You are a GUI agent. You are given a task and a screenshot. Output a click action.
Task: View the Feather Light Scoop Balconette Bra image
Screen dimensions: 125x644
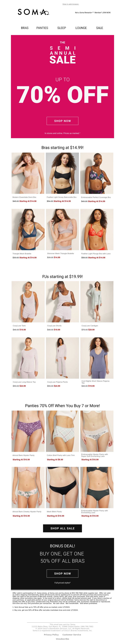pos(62,173)
